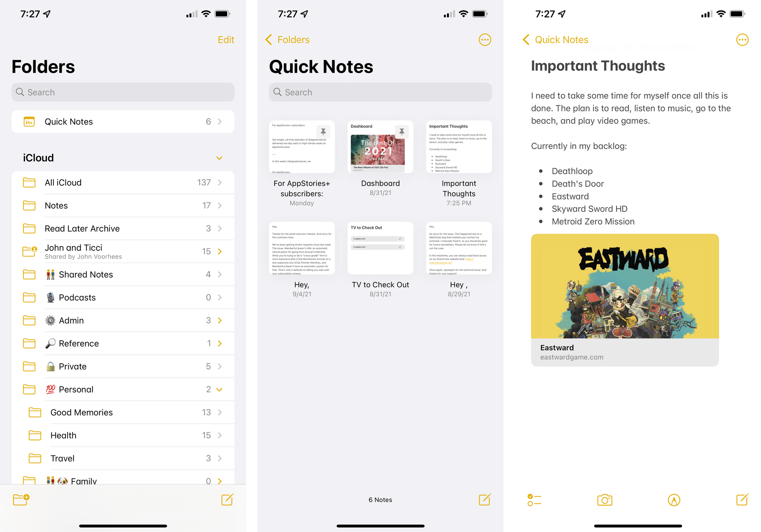Tap the three-dot menu in Quick Notes
Image resolution: width=761 pixels, height=532 pixels.
click(x=485, y=39)
